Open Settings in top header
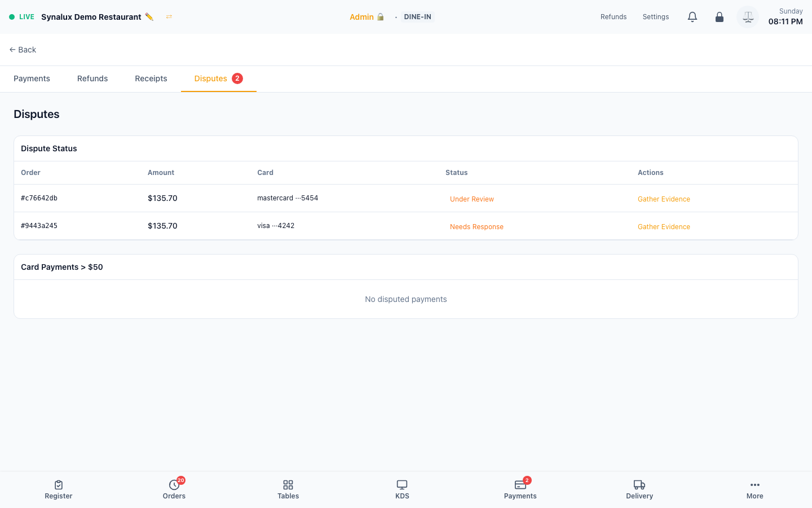812x508 pixels. click(656, 17)
